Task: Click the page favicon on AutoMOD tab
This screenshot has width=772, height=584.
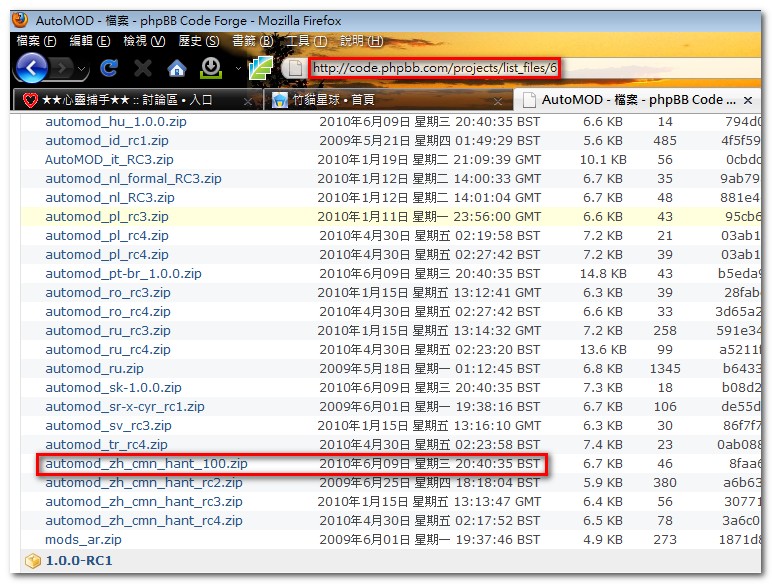Action: tap(529, 100)
